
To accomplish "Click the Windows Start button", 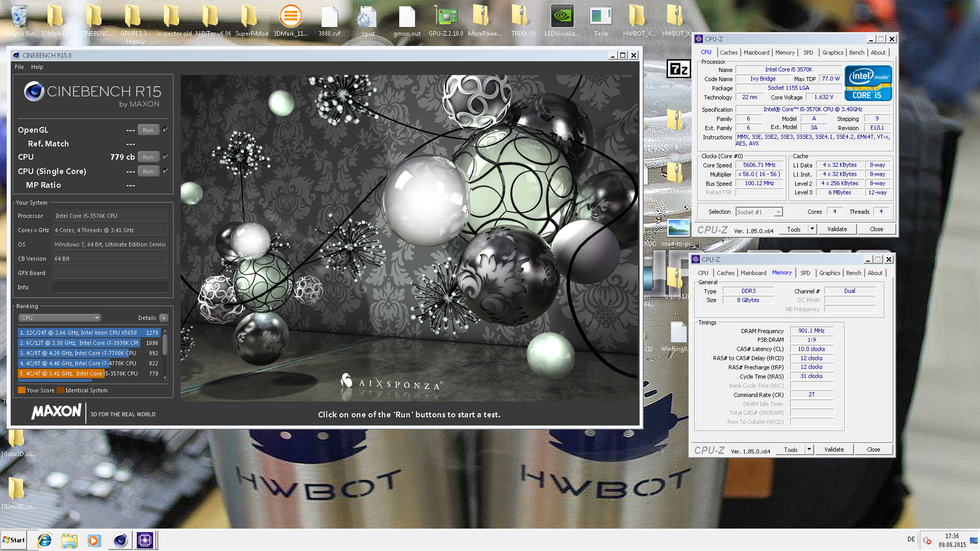I will (x=14, y=540).
